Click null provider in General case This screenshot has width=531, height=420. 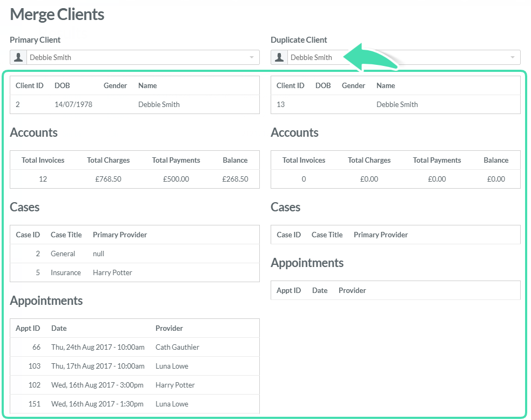tap(98, 254)
